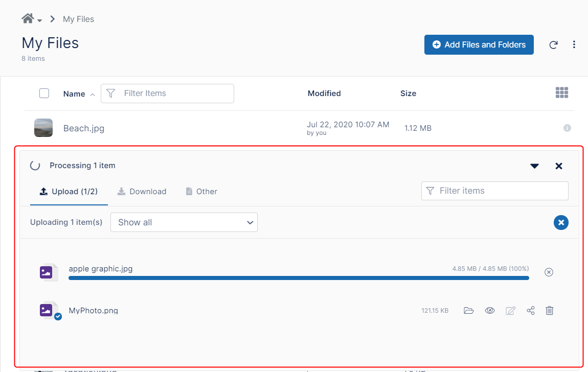Open MyPhoto.png containing folder

coord(469,311)
